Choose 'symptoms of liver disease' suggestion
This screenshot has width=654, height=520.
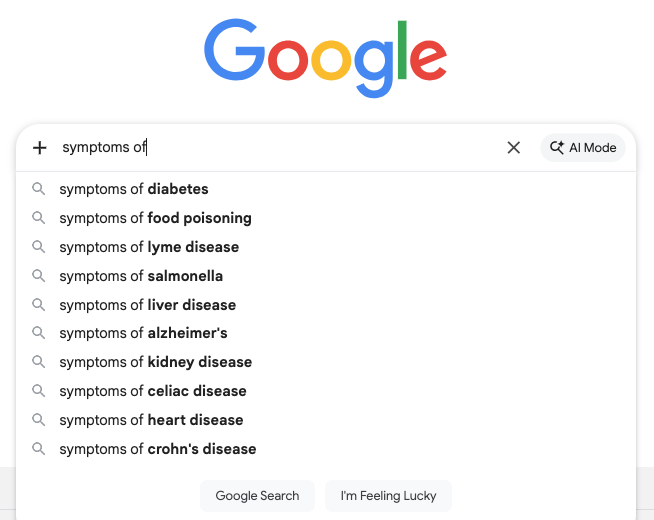(x=148, y=305)
